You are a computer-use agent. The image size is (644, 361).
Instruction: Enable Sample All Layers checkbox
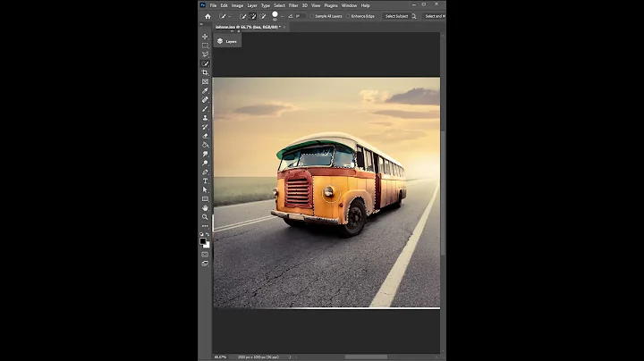[x=312, y=16]
